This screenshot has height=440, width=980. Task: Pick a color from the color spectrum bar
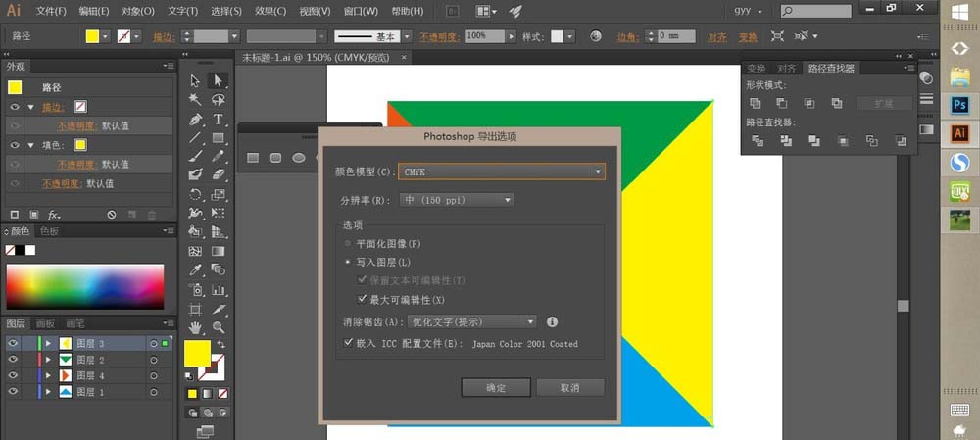coord(85,286)
